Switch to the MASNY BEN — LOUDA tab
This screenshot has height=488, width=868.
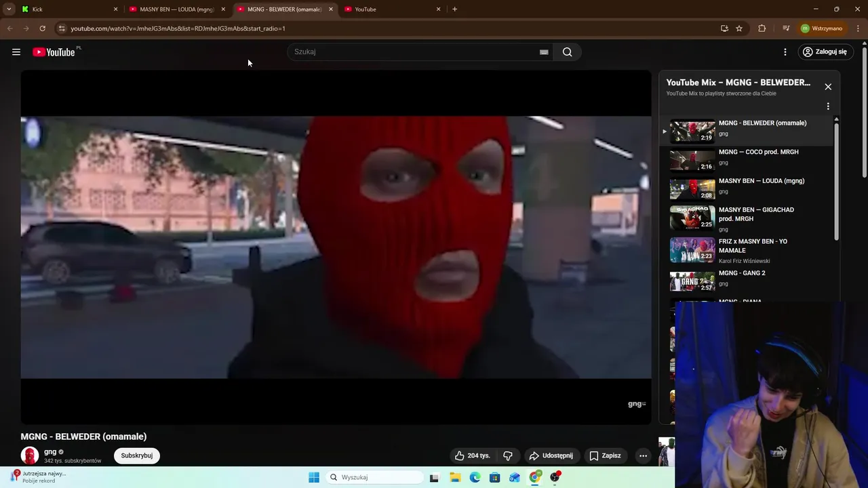(x=176, y=9)
